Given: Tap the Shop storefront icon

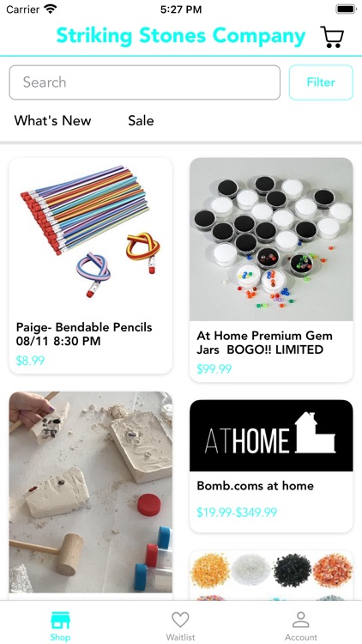Looking at the screenshot, I should click(x=60, y=620).
